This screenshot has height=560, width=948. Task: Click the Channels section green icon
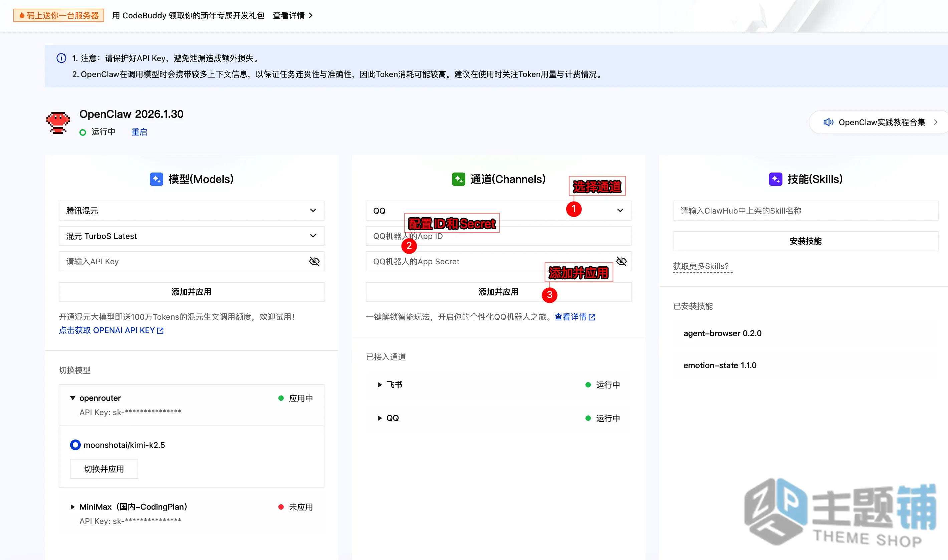point(459,179)
